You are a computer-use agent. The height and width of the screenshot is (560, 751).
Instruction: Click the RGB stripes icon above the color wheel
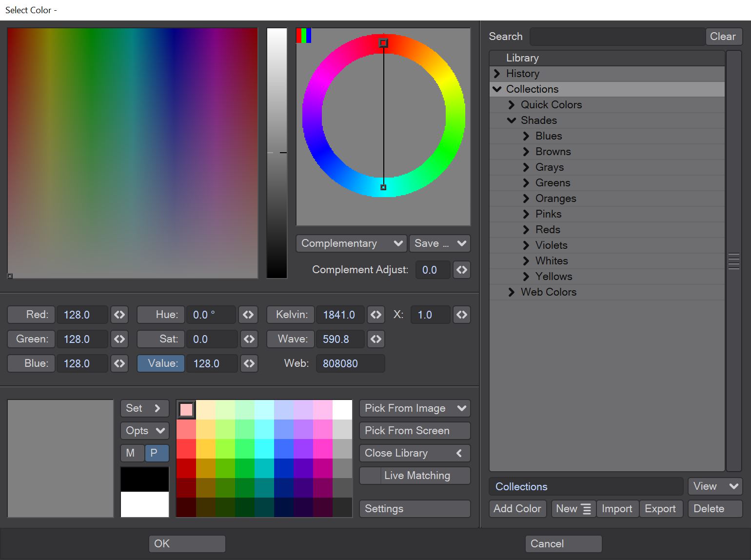(x=303, y=35)
